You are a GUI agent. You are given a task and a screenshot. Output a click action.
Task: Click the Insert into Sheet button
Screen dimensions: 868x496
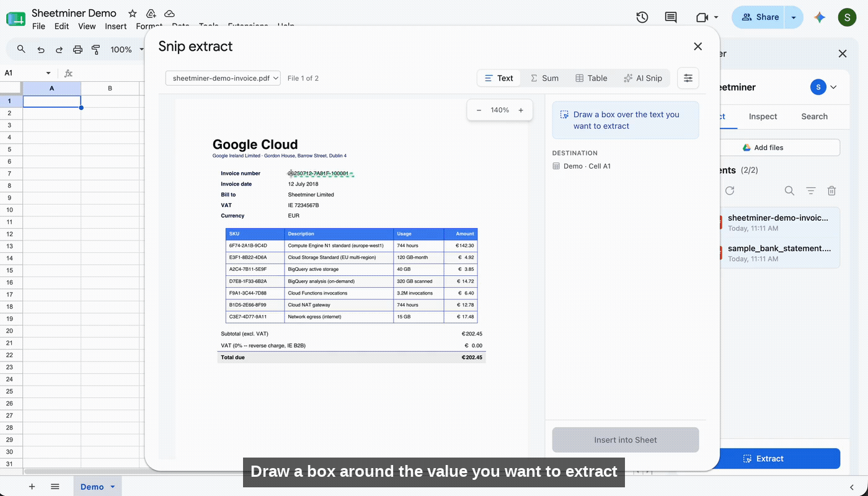(626, 440)
